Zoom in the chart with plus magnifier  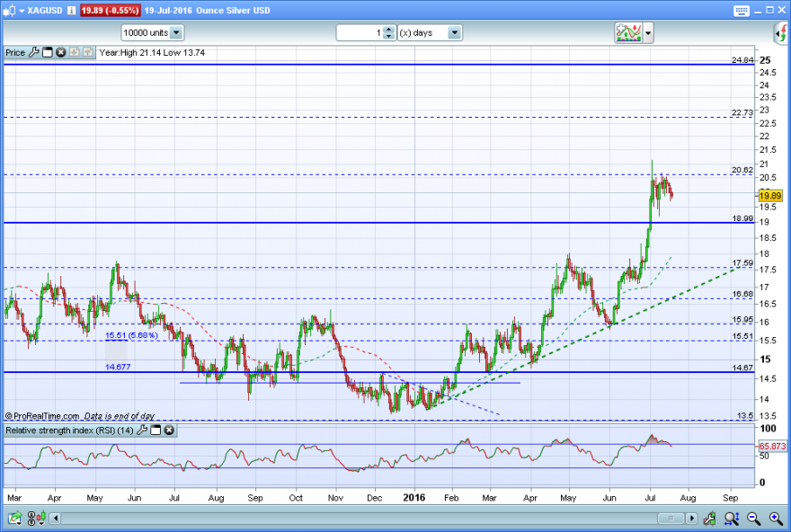[776, 518]
